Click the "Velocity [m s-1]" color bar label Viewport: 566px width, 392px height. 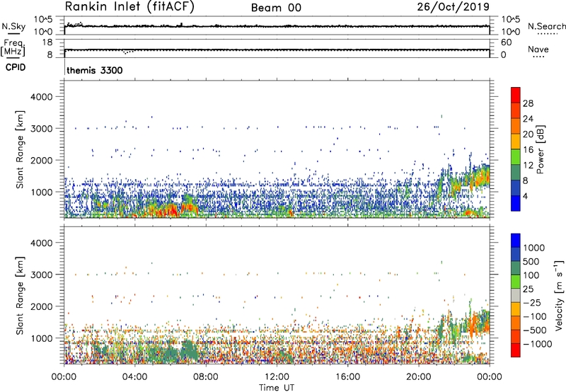click(559, 295)
